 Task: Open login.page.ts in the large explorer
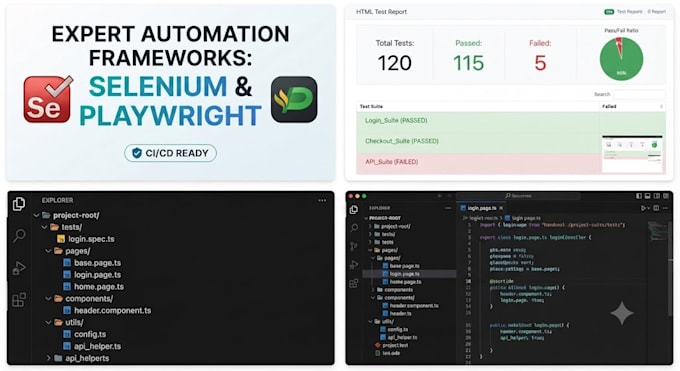pos(92,275)
